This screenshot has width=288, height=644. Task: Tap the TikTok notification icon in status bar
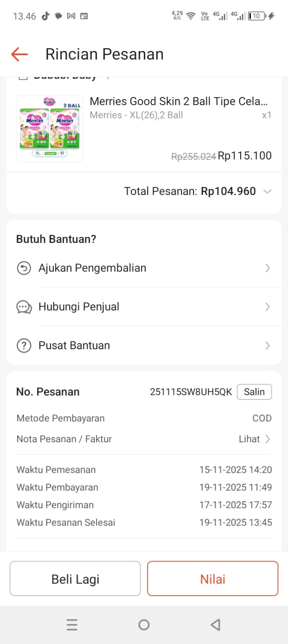(x=45, y=16)
